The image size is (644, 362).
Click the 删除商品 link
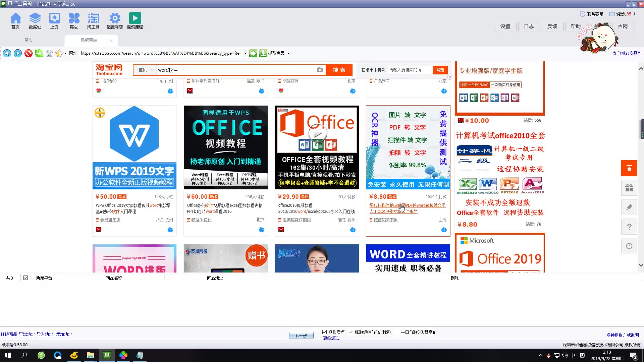click(x=9, y=334)
